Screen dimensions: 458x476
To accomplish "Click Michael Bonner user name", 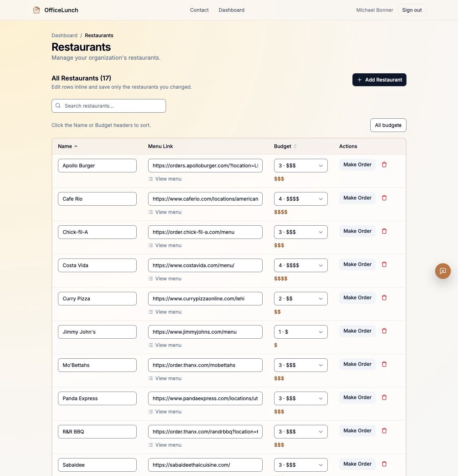I will coord(375,10).
